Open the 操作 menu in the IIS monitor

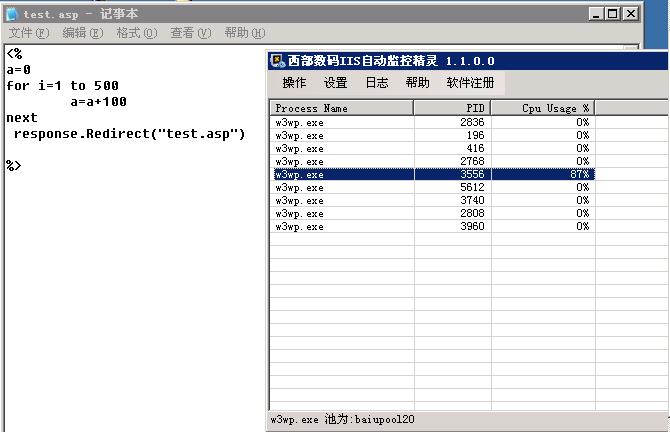click(294, 83)
